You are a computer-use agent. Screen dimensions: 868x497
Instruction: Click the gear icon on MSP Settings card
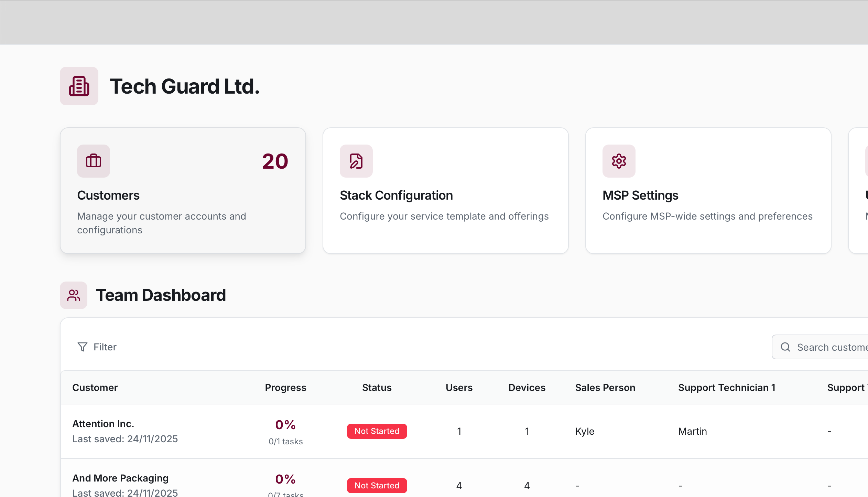618,161
